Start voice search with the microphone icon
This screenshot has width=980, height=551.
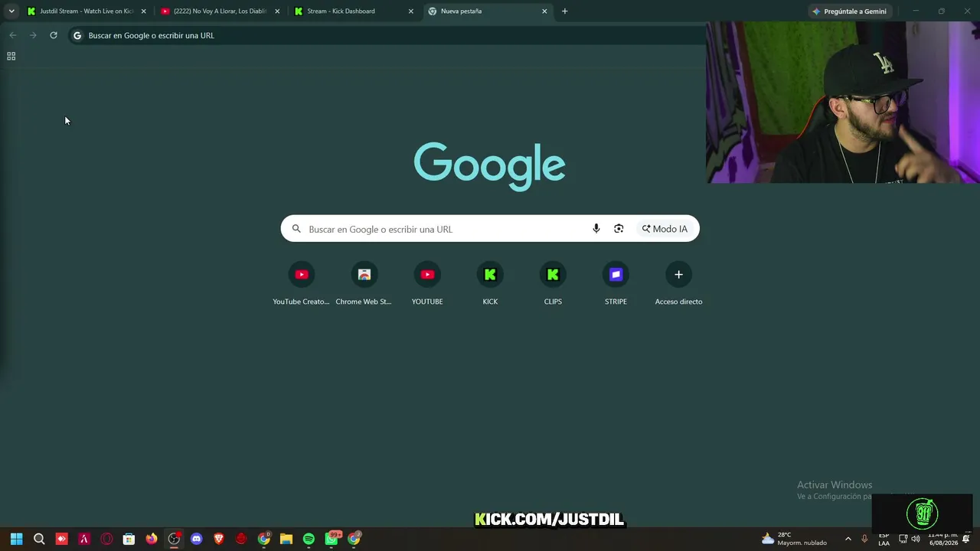tap(596, 229)
